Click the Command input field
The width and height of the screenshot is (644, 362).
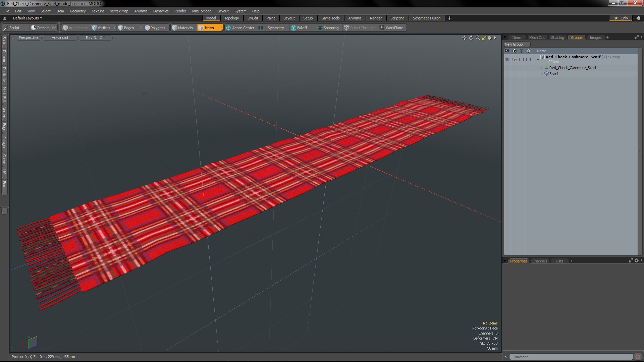[x=570, y=357]
